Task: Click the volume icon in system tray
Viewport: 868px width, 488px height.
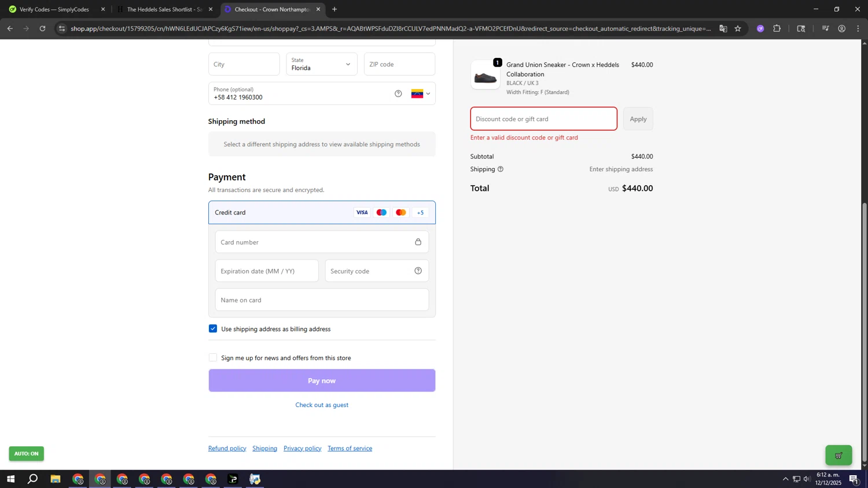Action: coord(807,479)
